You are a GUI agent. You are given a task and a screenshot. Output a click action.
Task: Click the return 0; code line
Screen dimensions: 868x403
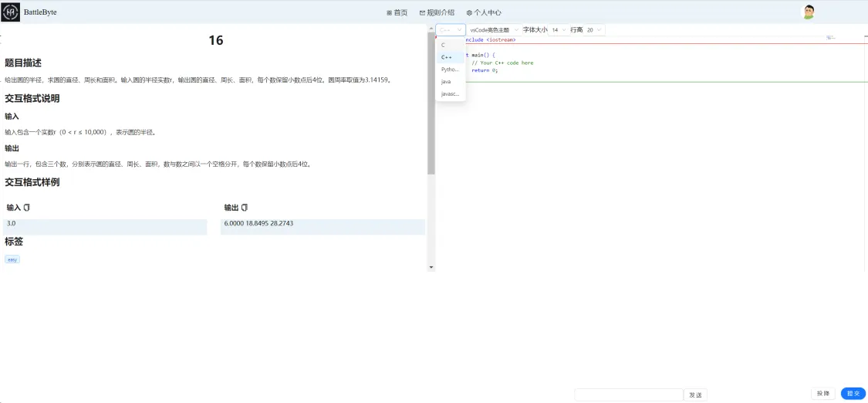485,70
